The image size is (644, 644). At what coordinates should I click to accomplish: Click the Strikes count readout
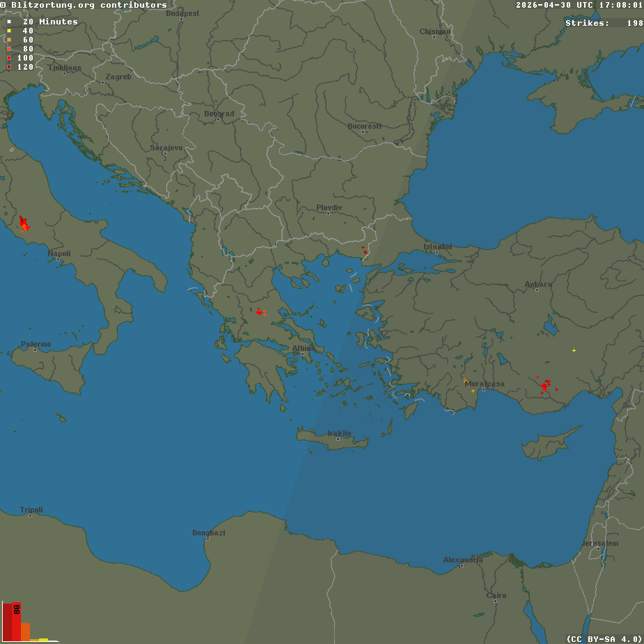point(604,23)
